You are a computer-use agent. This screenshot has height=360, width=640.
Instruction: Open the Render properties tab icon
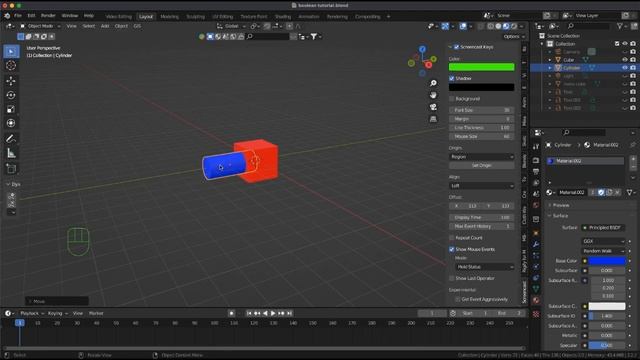(x=536, y=160)
